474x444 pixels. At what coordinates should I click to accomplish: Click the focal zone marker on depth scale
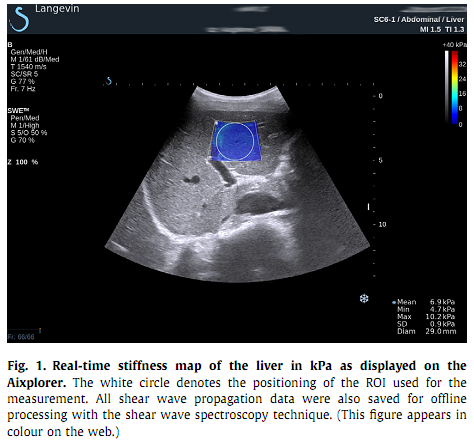click(368, 207)
